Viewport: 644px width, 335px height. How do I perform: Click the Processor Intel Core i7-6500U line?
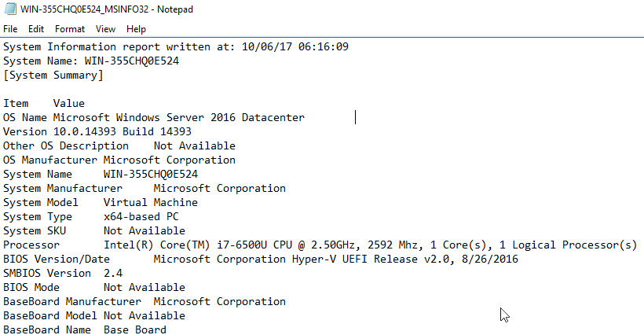314,245
